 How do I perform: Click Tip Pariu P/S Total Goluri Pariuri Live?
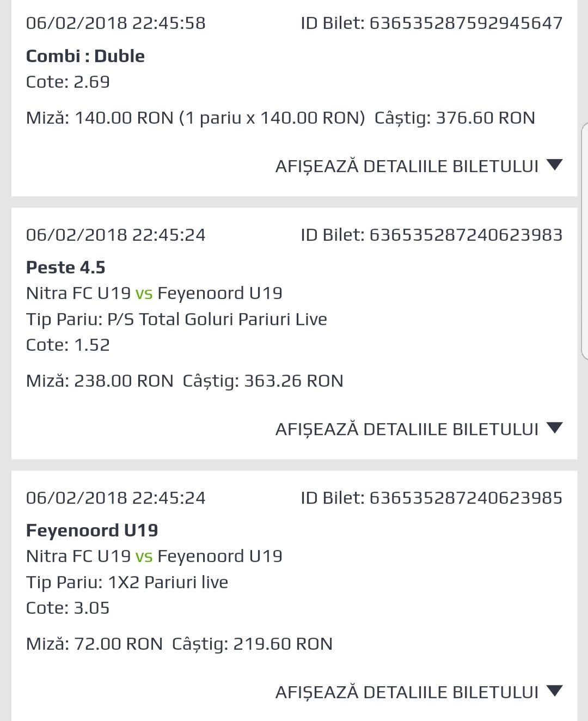176,319
